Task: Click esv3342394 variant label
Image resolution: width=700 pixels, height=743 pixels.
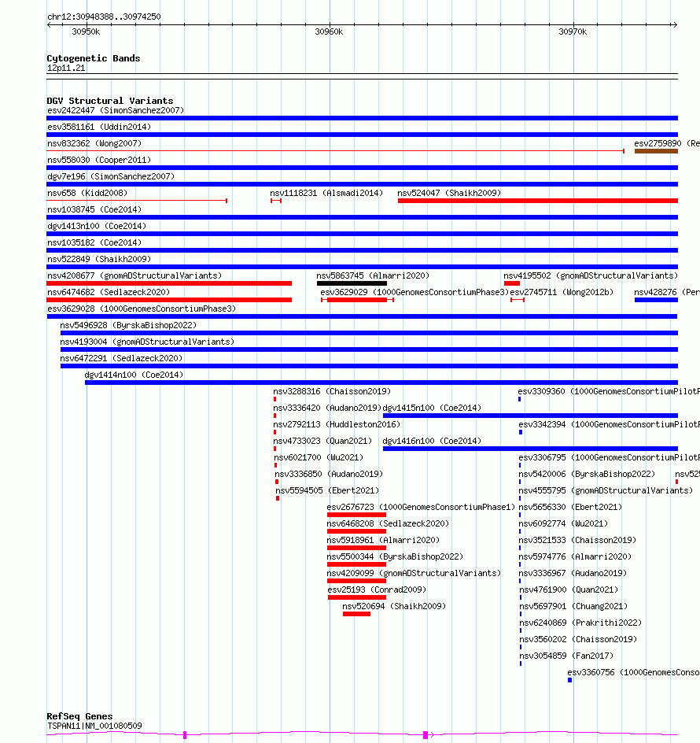Action: pos(609,425)
